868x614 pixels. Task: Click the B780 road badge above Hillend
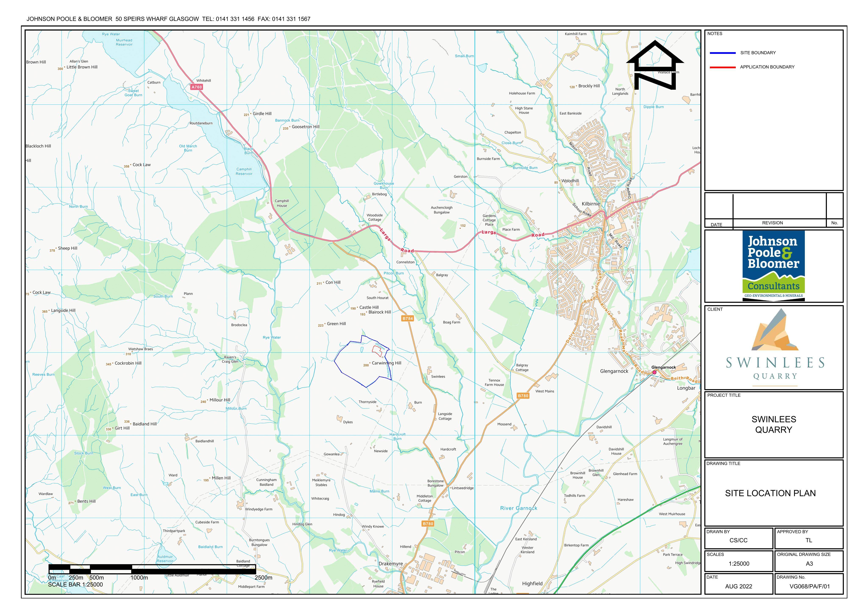[428, 524]
